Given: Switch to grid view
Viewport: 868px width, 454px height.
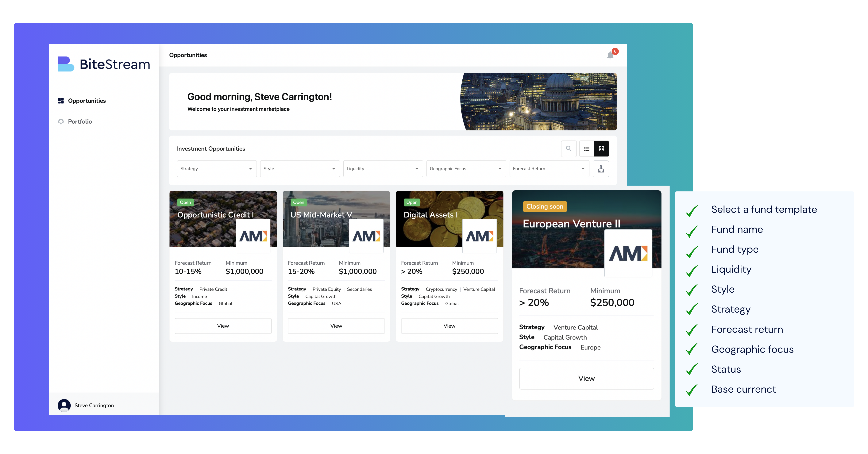Looking at the screenshot, I should [x=601, y=148].
